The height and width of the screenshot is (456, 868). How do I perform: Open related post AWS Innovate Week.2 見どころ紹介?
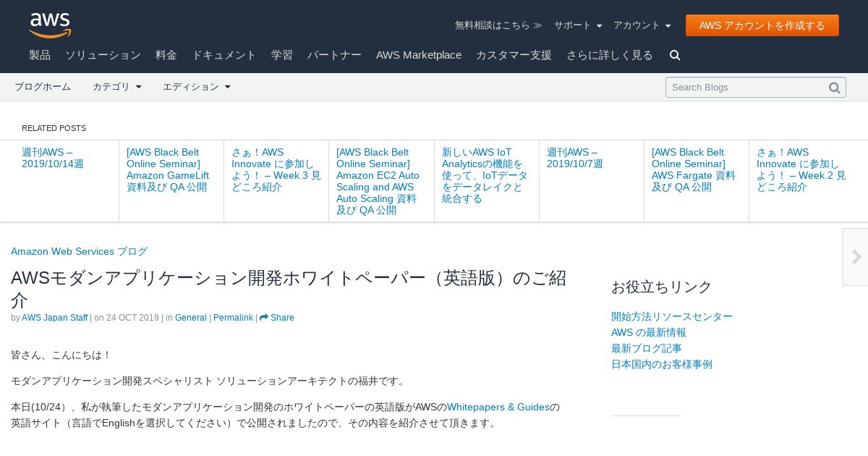click(801, 169)
